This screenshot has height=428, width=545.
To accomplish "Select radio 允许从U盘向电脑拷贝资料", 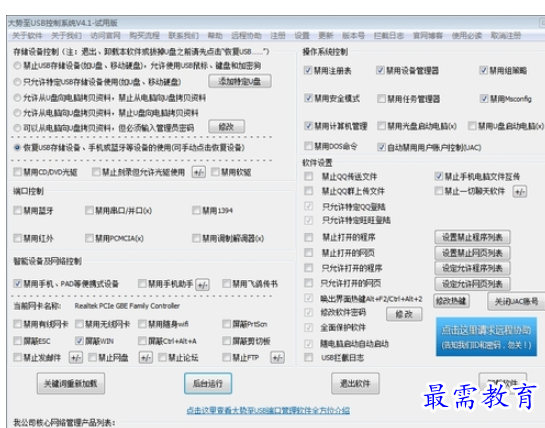I will click(17, 98).
